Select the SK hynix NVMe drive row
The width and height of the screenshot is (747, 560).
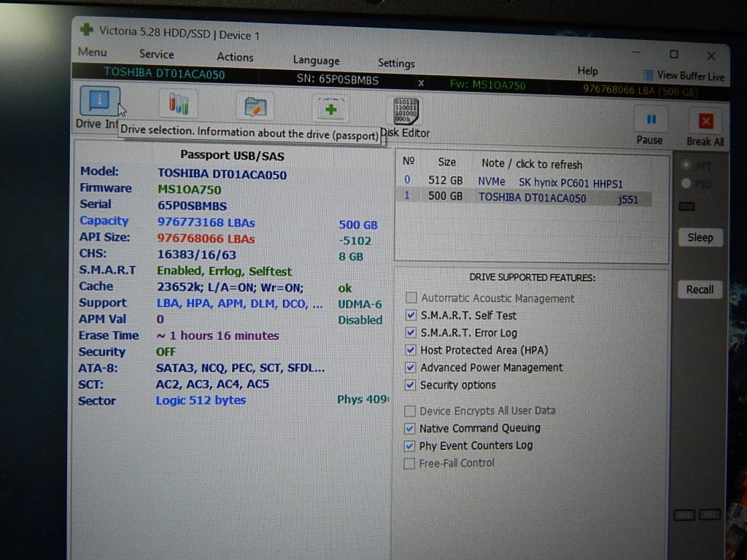point(525,182)
